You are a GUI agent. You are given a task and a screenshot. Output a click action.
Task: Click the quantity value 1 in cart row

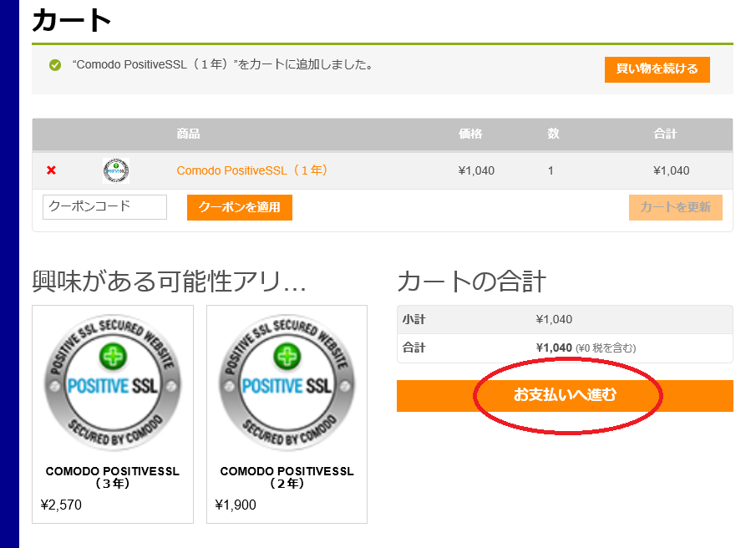(551, 170)
